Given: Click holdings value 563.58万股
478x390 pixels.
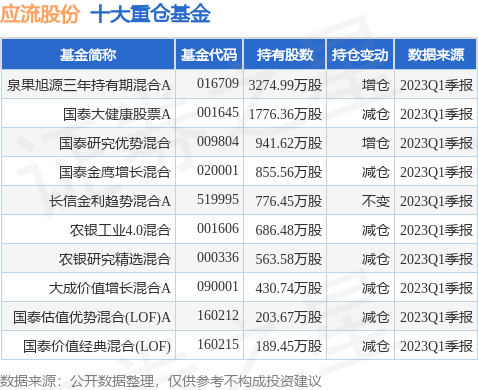Looking at the screenshot, I should click(289, 259).
